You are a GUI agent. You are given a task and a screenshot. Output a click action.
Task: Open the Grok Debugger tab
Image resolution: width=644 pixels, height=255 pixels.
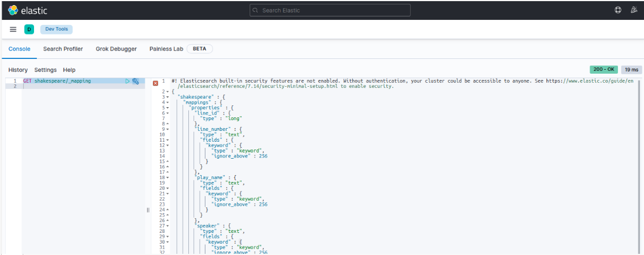click(116, 49)
